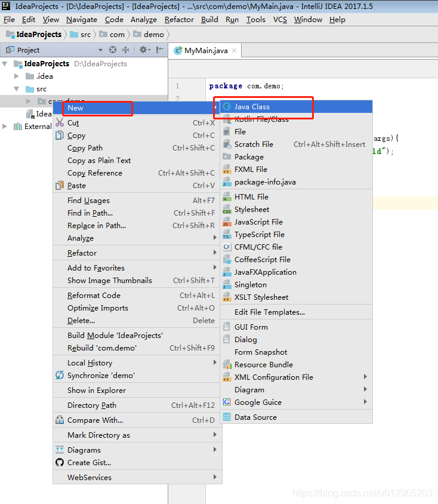Select Edit File Templates... in submenu
The width and height of the screenshot is (438, 504).
point(270,312)
